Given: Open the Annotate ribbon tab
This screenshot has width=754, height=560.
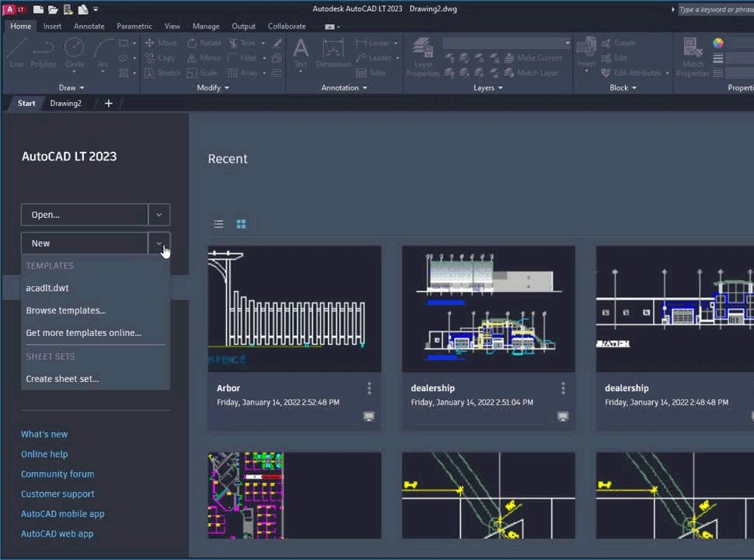Looking at the screenshot, I should 89,26.
